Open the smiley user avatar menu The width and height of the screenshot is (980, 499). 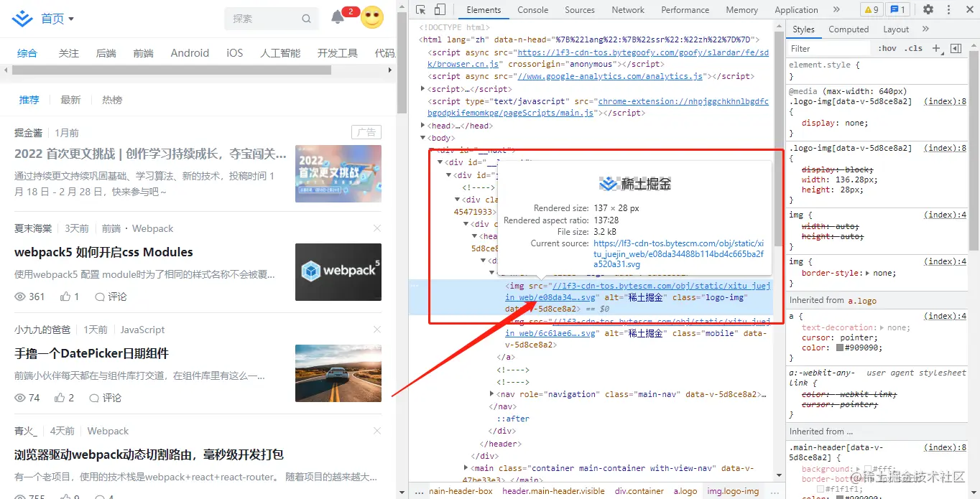[371, 17]
